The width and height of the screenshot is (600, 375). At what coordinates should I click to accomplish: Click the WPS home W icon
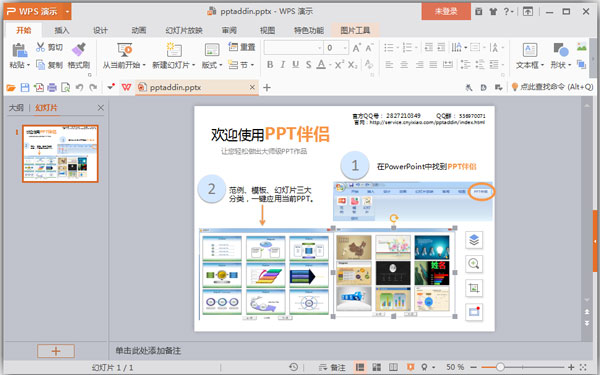(x=126, y=88)
